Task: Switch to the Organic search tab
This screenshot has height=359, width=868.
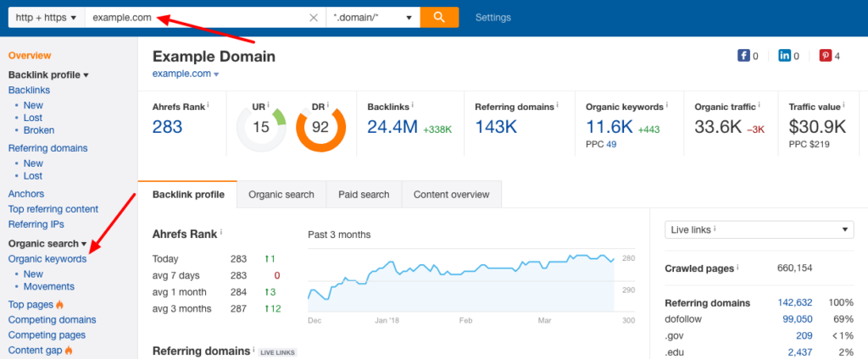Action: (x=281, y=194)
